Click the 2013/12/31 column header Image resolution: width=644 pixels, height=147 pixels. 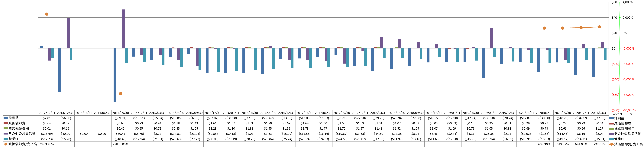65,113
